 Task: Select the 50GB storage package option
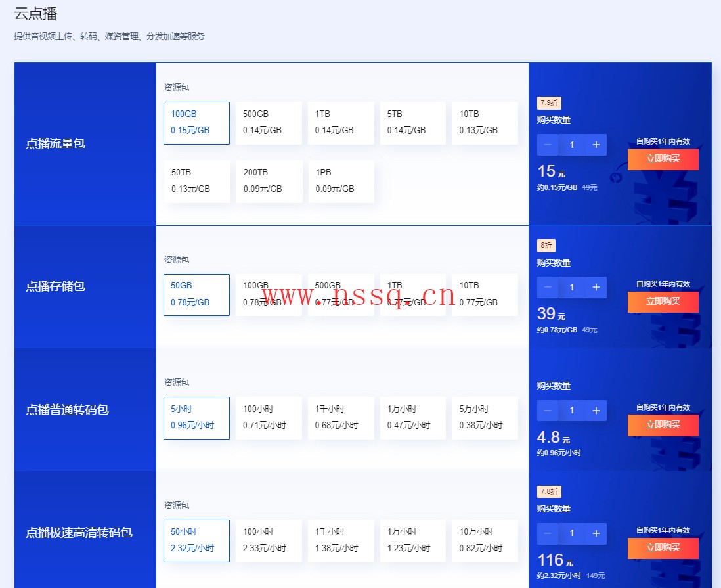196,295
